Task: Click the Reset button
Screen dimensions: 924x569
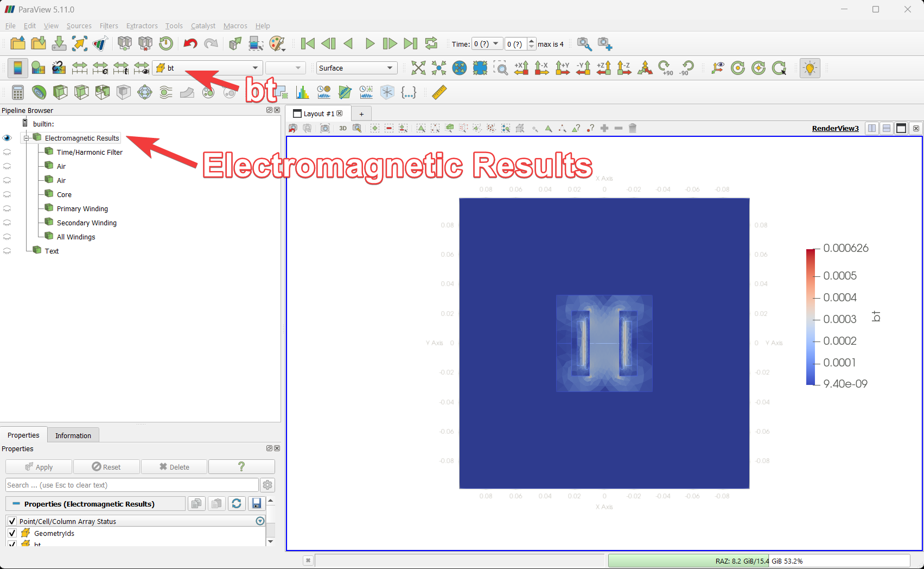Action: [106, 467]
